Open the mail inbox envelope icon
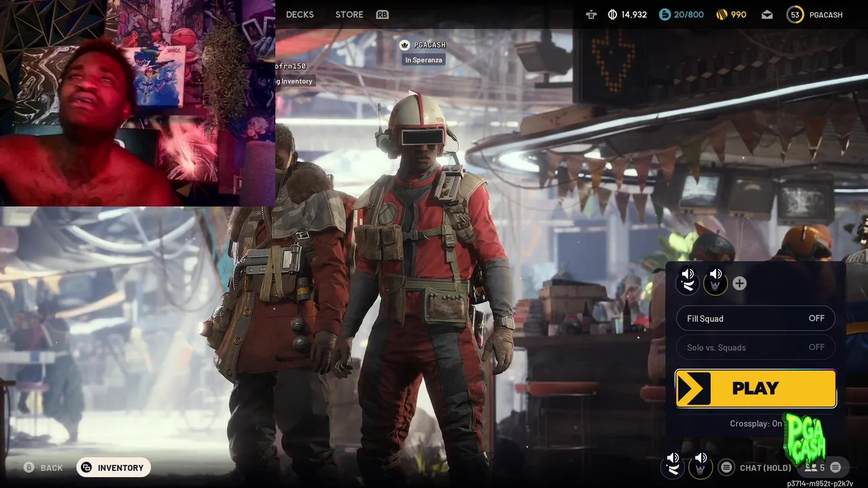Screen dimensions: 868x488 pyautogui.click(x=767, y=14)
